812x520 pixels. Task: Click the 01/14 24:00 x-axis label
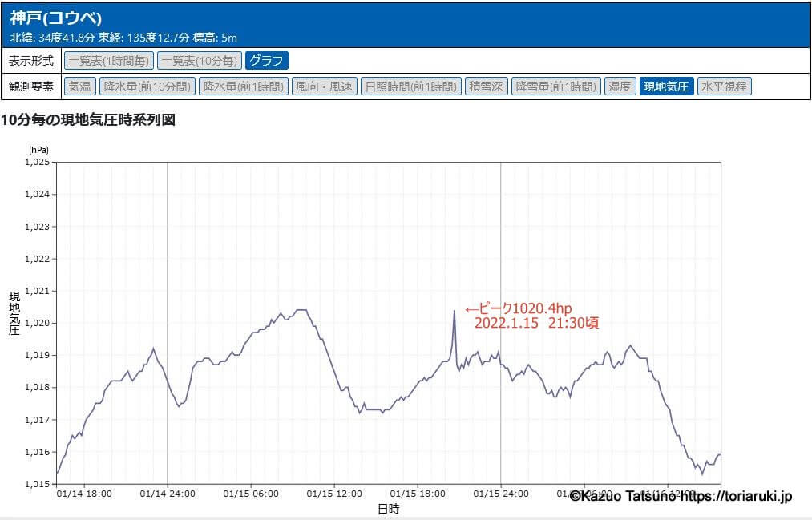pyautogui.click(x=168, y=494)
